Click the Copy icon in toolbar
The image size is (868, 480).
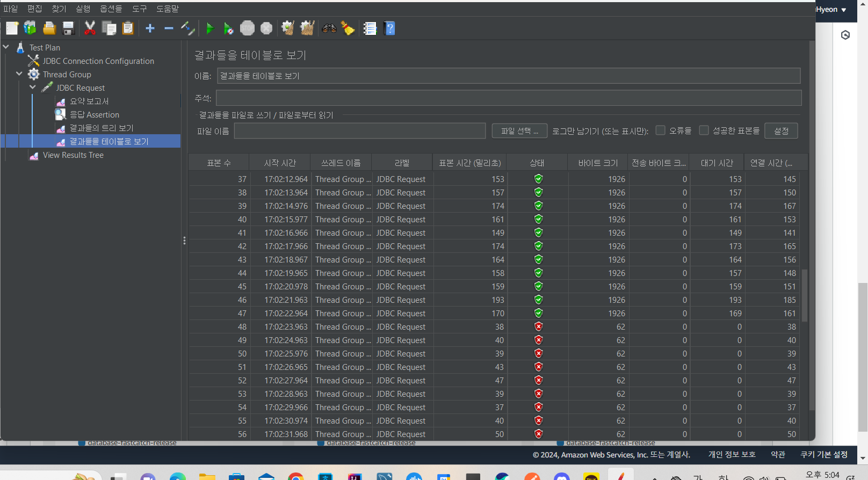(109, 28)
